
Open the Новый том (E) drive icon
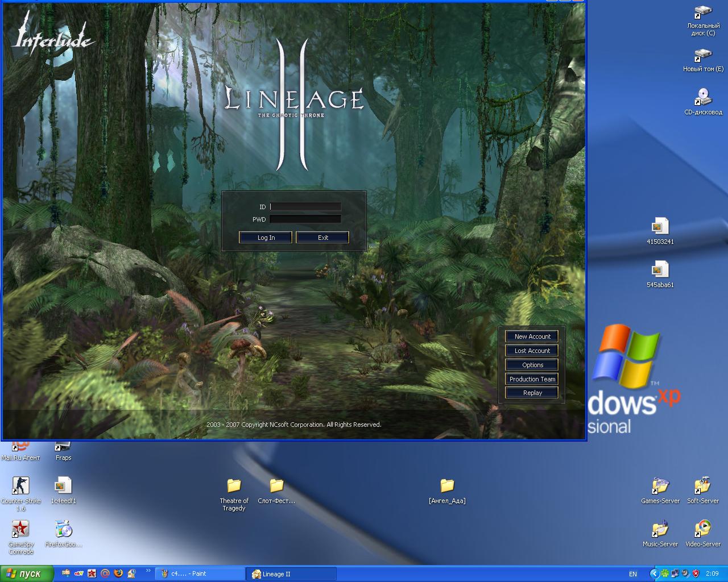point(703,60)
